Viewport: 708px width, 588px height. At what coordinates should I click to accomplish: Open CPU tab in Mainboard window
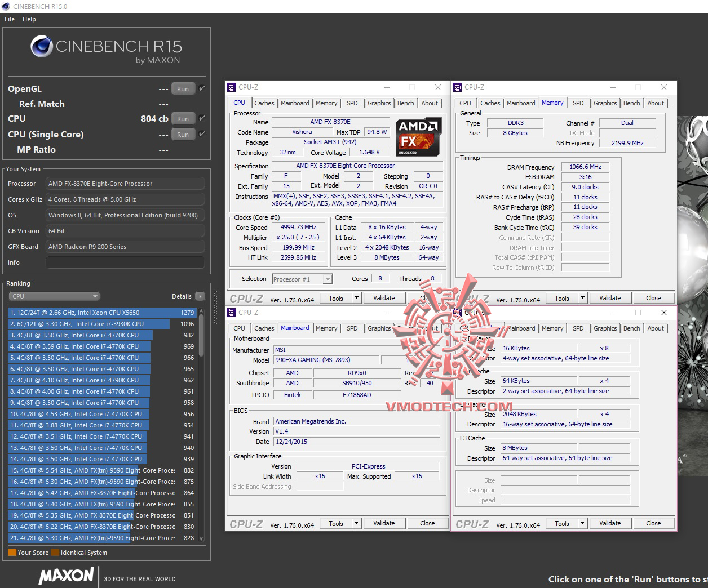pyautogui.click(x=239, y=328)
